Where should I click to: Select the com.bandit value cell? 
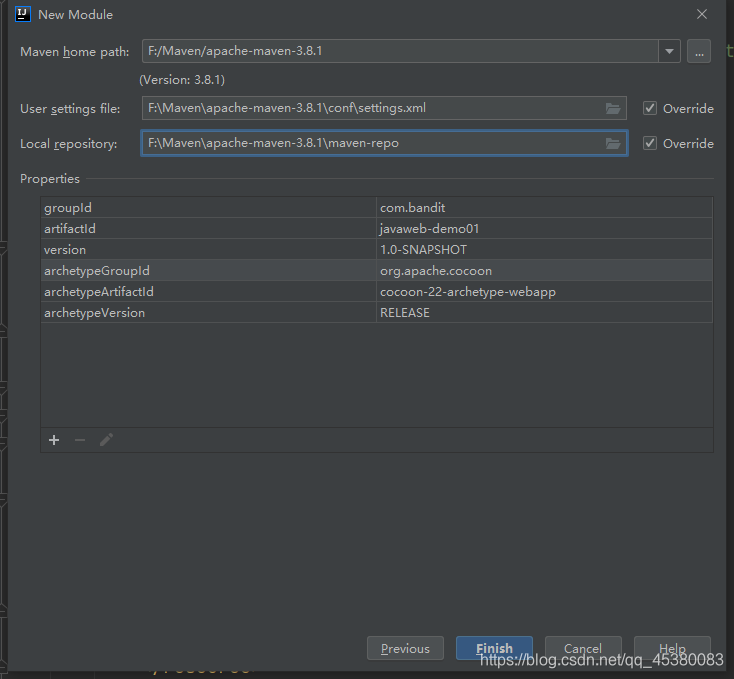click(544, 207)
